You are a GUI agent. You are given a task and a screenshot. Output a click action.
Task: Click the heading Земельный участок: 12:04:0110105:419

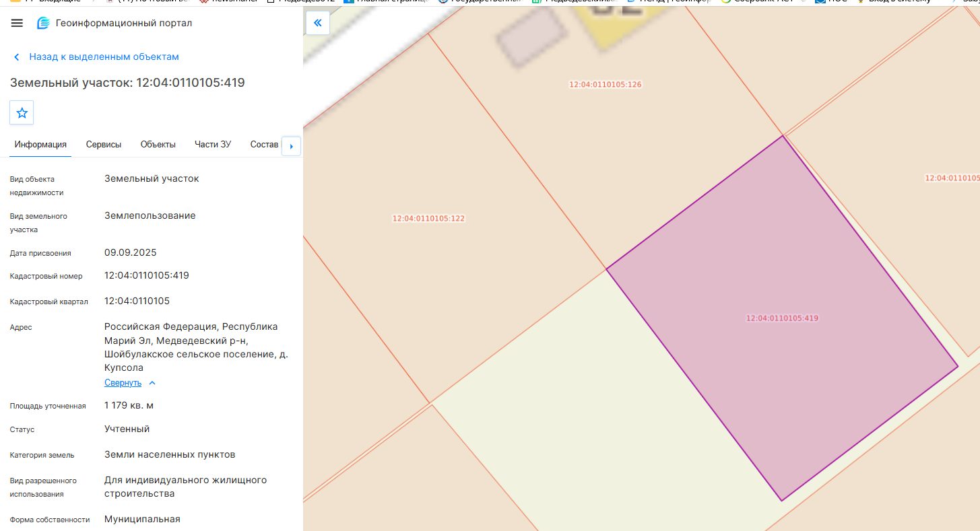pyautogui.click(x=127, y=83)
